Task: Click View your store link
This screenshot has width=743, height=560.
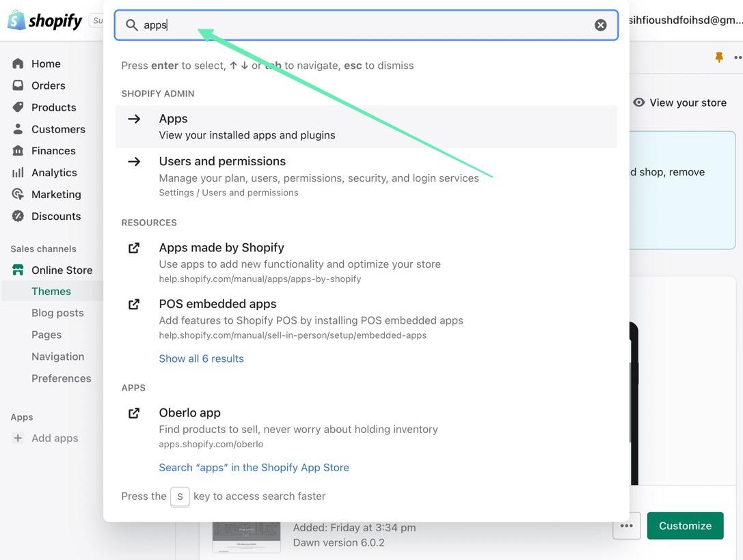Action: 688,102
